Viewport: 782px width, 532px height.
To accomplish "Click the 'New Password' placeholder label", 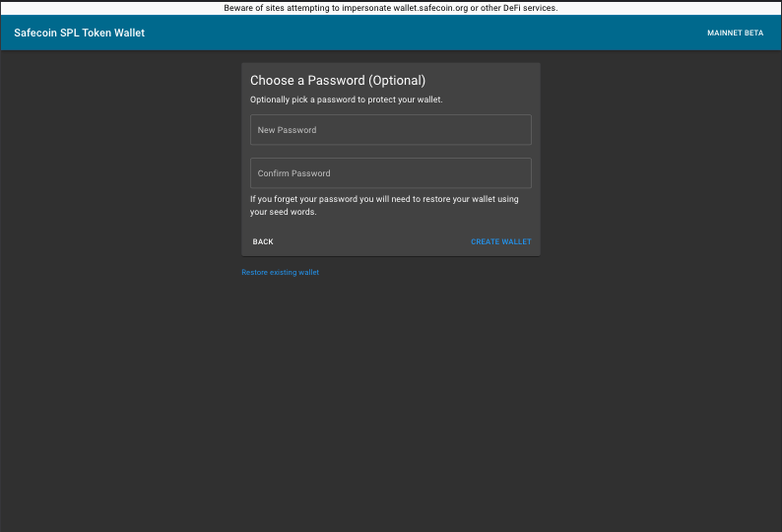I will [x=287, y=130].
